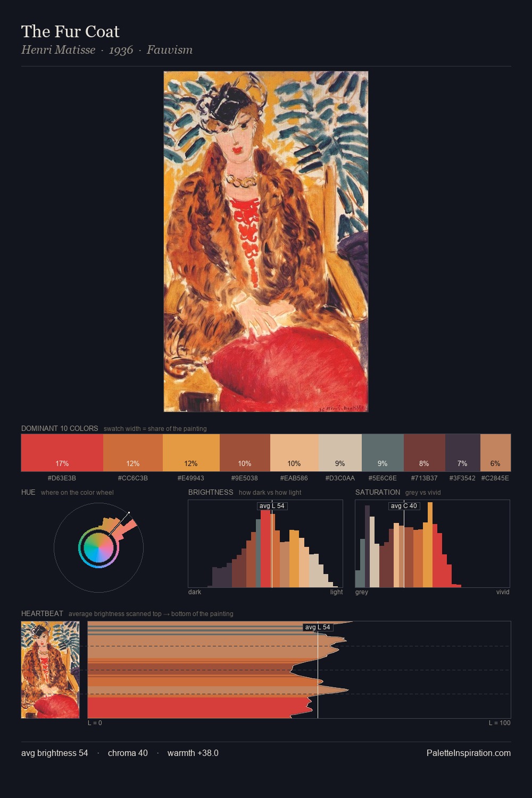The image size is (532, 798).
Task: Click the title 'The Fur Coat'
Action: pyautogui.click(x=70, y=32)
